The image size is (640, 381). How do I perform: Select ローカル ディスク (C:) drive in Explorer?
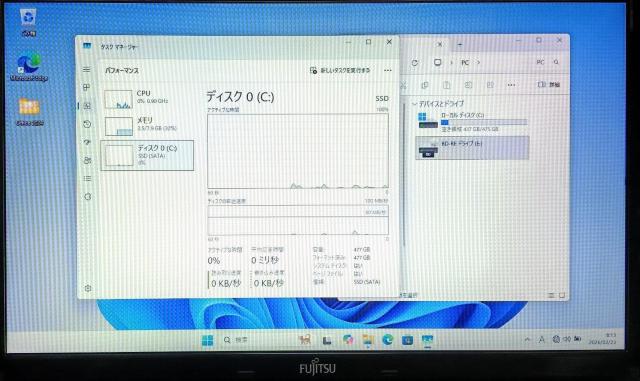[x=473, y=122]
